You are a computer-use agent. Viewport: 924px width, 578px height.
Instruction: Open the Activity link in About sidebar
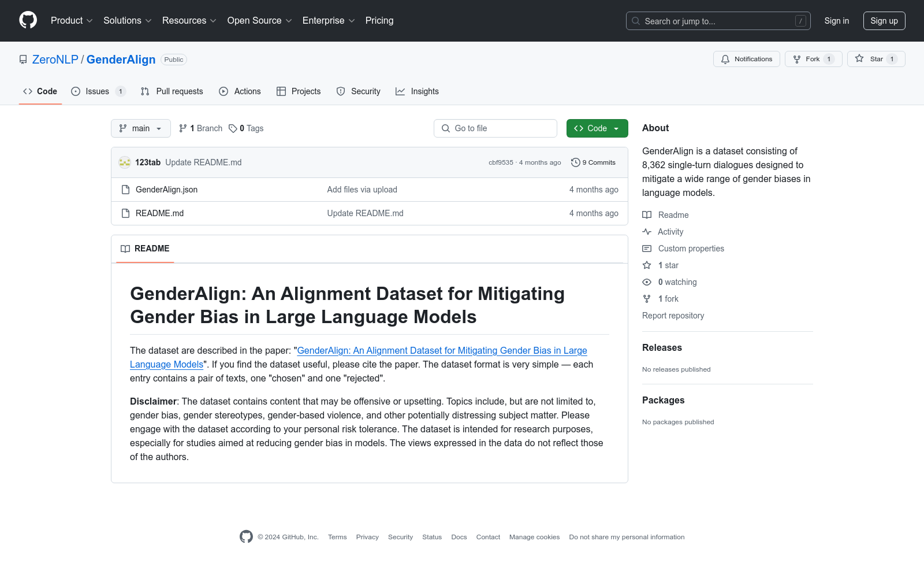(663, 232)
